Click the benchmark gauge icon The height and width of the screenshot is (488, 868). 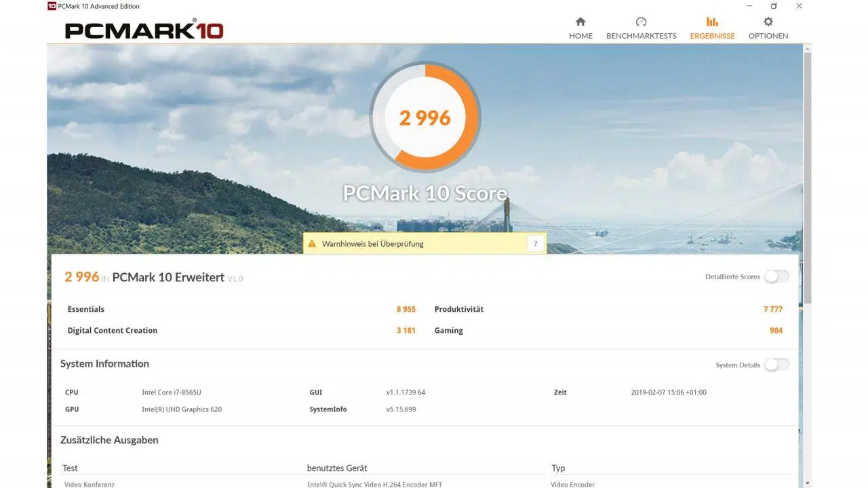[642, 22]
